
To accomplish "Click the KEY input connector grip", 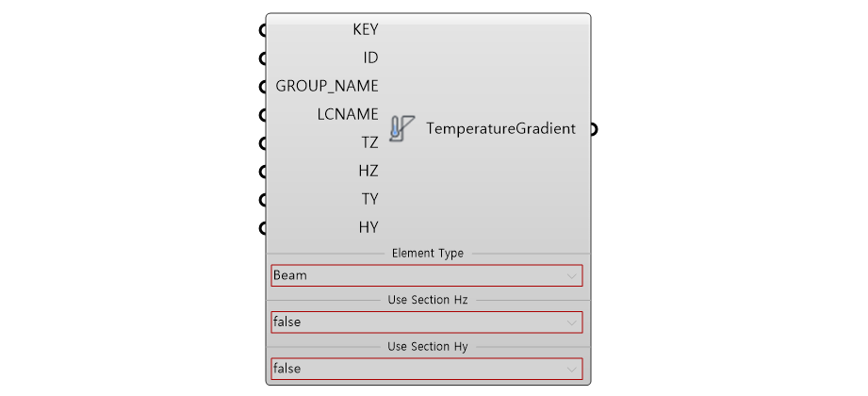I will point(263,30).
